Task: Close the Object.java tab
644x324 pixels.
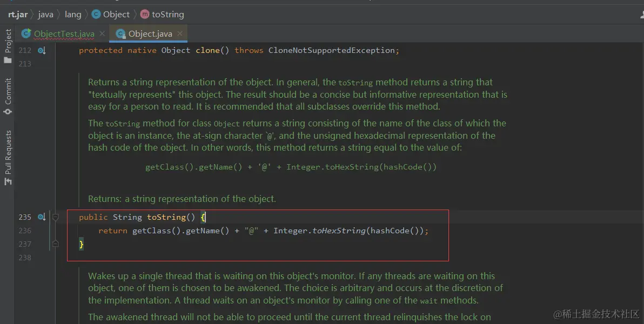Action: click(x=180, y=33)
